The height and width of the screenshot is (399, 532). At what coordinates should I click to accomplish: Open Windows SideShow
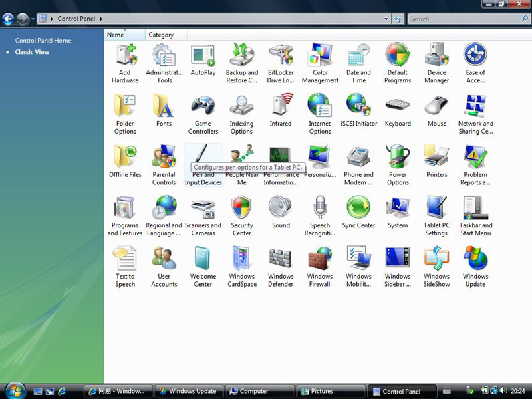437,267
